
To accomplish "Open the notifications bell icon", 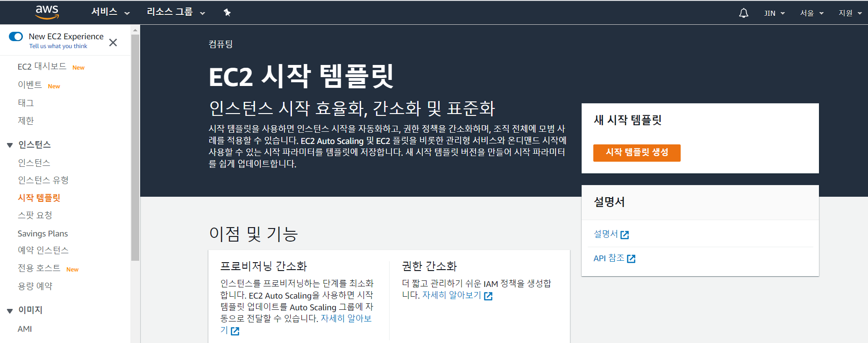I will point(743,13).
